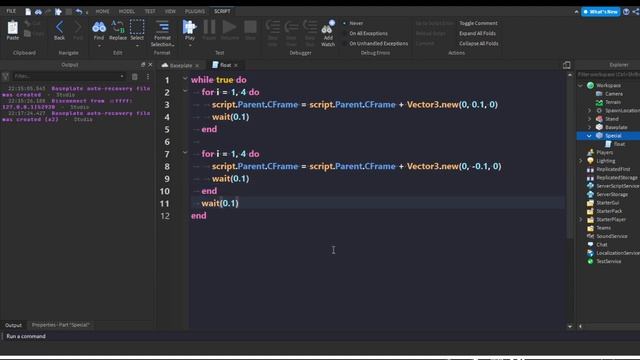The height and width of the screenshot is (360, 640).
Task: Click the Output panel filter funnel icon
Action: click(5, 76)
